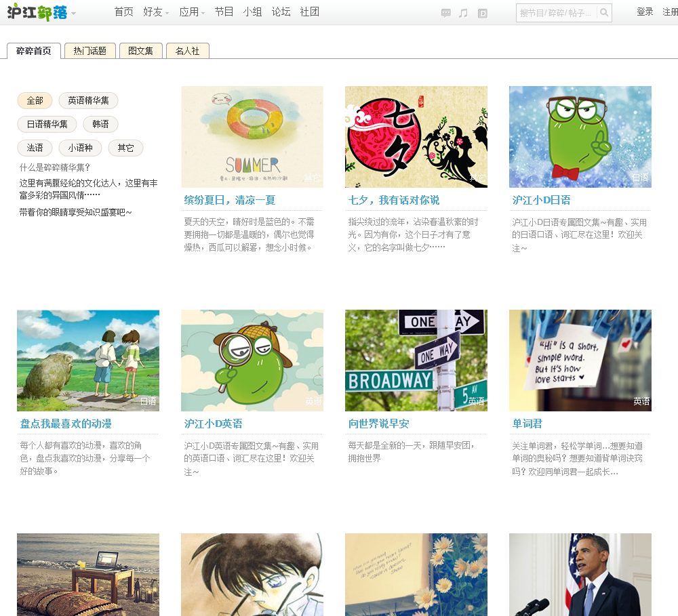Go to 小组 in the top navigation
This screenshot has width=678, height=616.
click(252, 12)
